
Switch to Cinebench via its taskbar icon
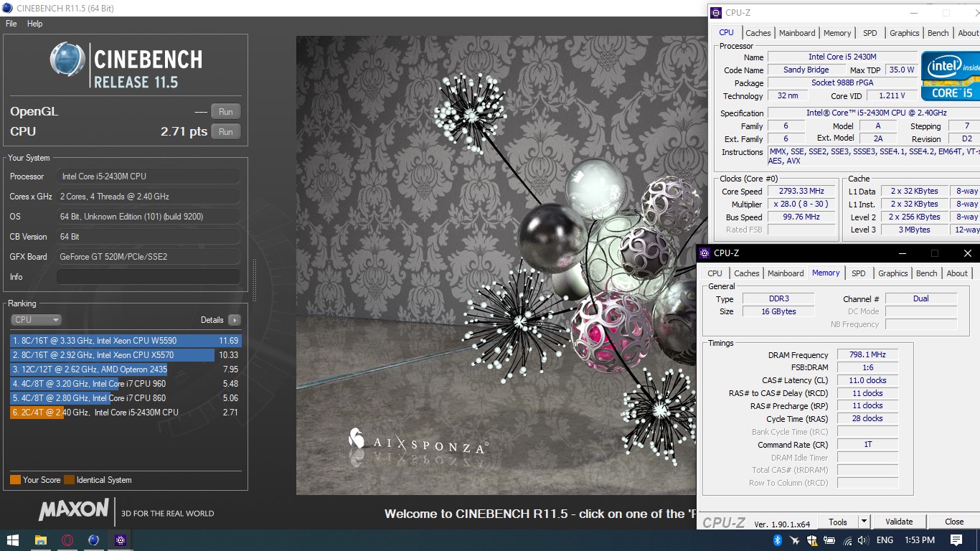[x=93, y=540]
